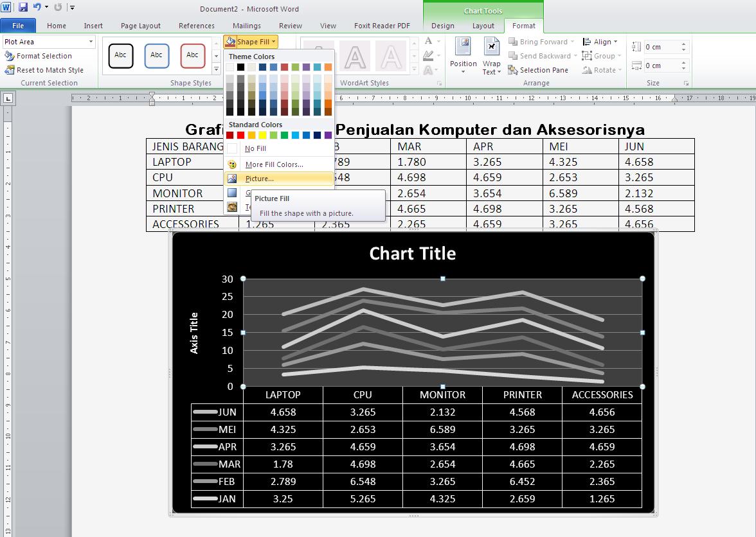The height and width of the screenshot is (537, 756).
Task: Open the Wrap Text dropdown
Action: coord(491,55)
